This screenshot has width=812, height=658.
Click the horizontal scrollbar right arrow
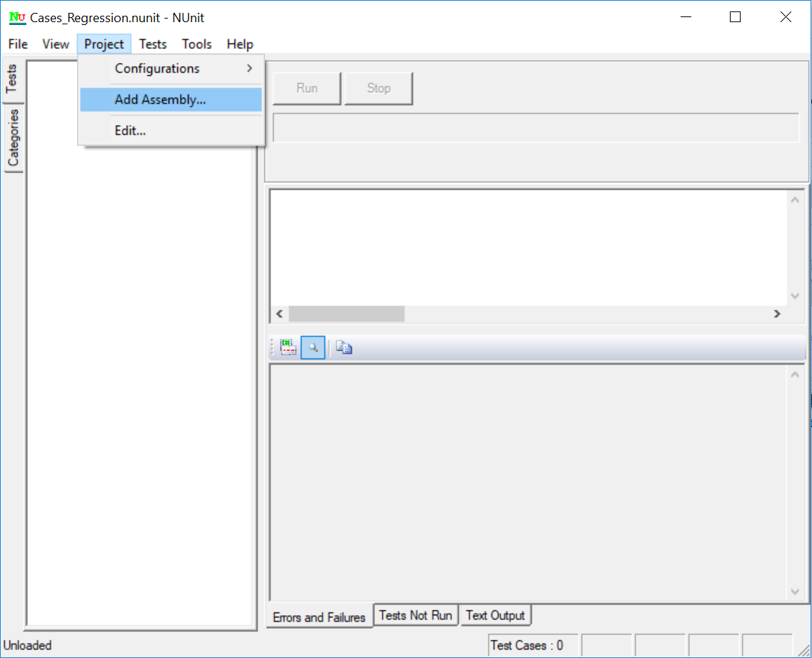777,314
